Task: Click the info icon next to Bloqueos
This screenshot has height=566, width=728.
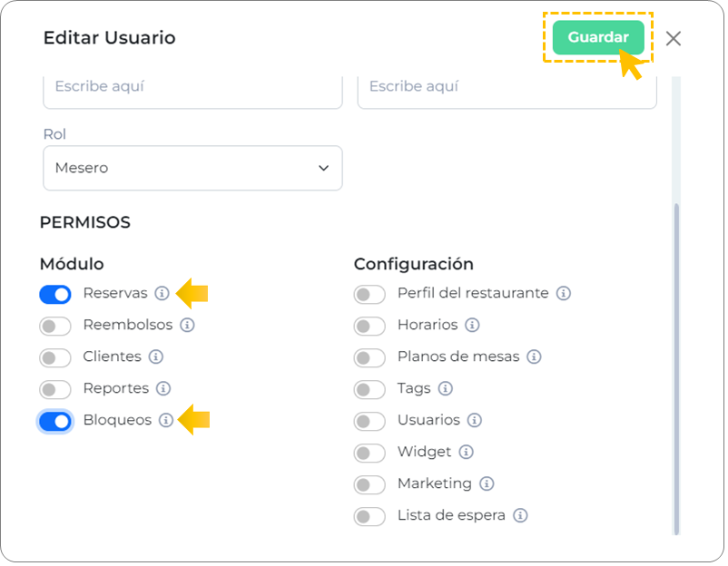Action: (x=166, y=420)
